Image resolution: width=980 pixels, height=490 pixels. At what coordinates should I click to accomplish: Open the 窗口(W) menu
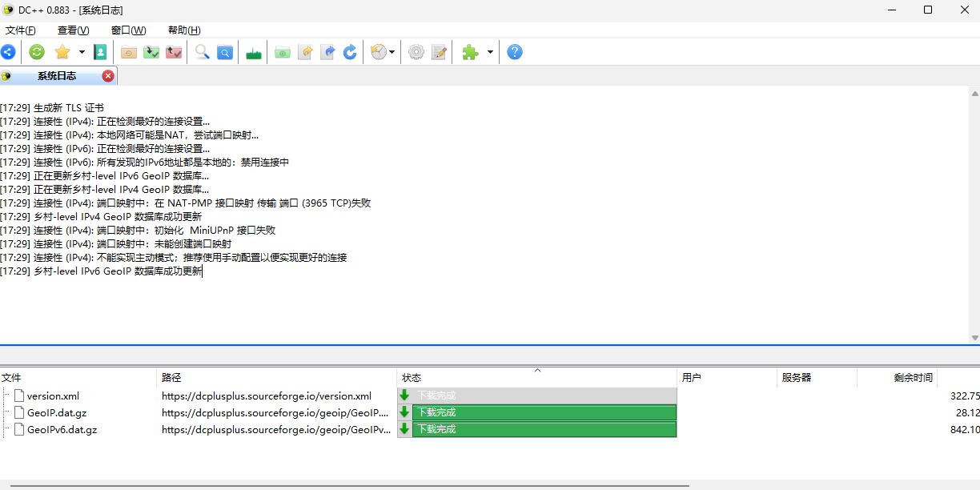pyautogui.click(x=128, y=30)
